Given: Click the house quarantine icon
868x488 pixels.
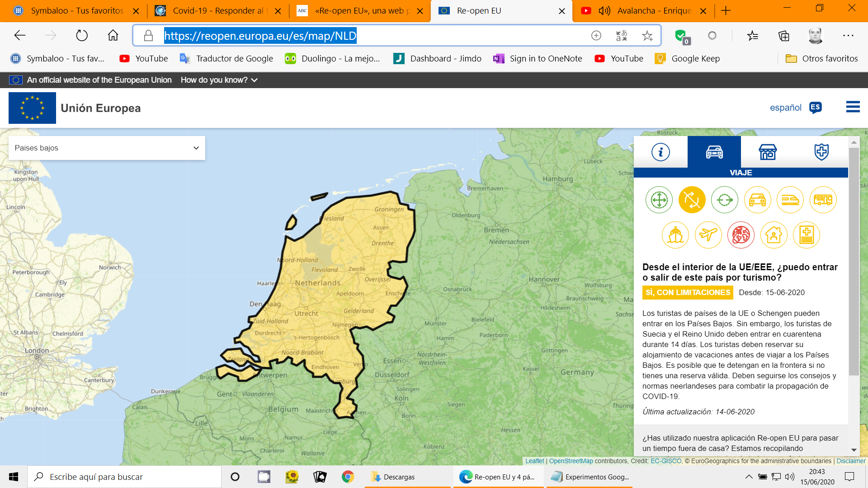Looking at the screenshot, I should point(774,235).
